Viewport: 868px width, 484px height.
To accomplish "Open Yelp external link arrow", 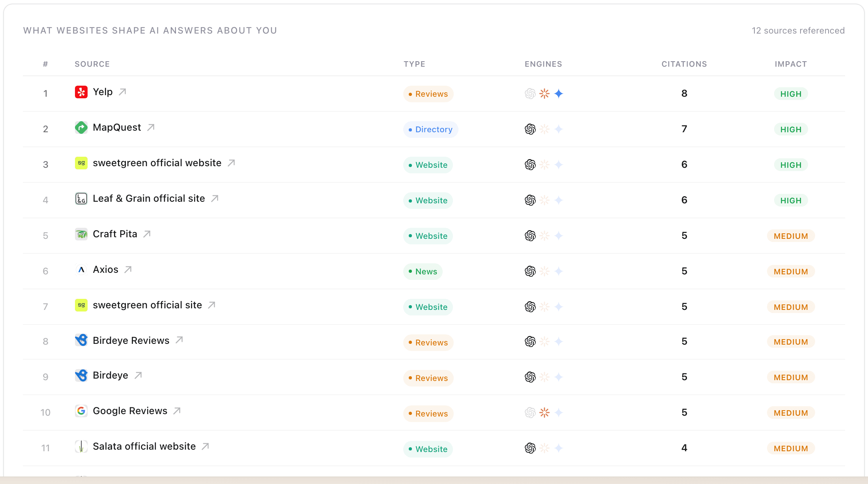I will tap(123, 92).
